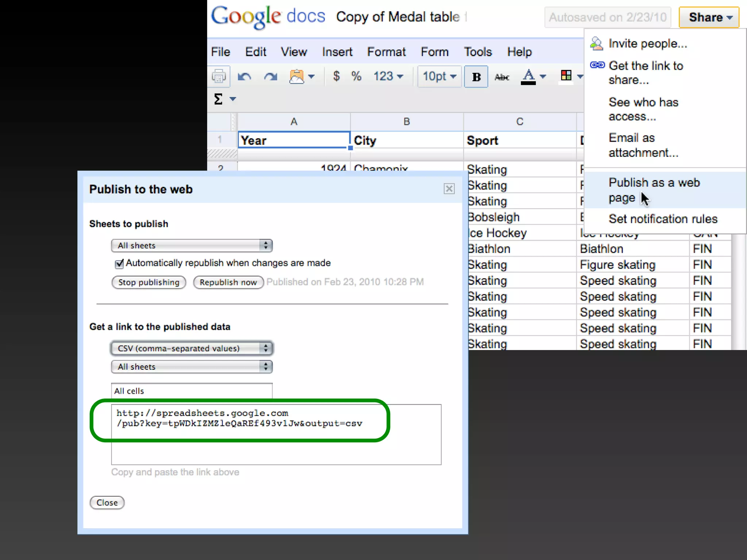Click the column B header
Image resolution: width=747 pixels, height=560 pixels.
coord(407,122)
